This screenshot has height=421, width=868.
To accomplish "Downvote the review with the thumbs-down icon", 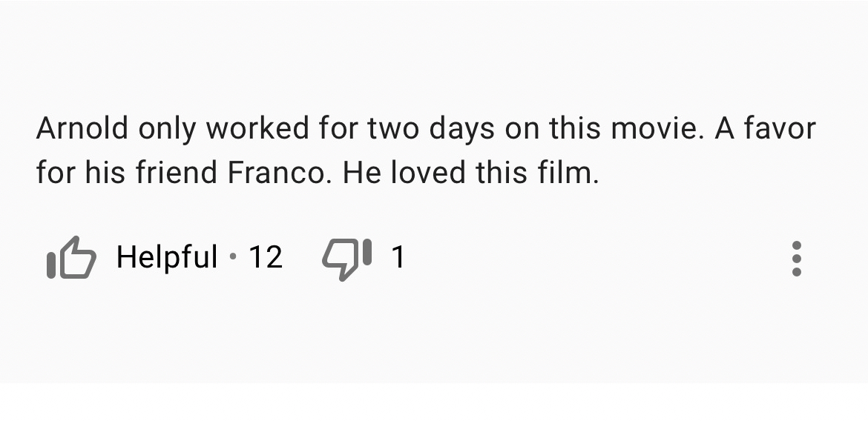I will pyautogui.click(x=346, y=258).
